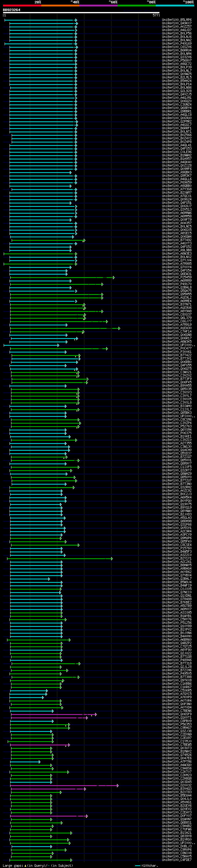Select the UniRef100_Q85V01 label
Image resolution: width=197 pixels, height=868 pixels.
(x=177, y=460)
